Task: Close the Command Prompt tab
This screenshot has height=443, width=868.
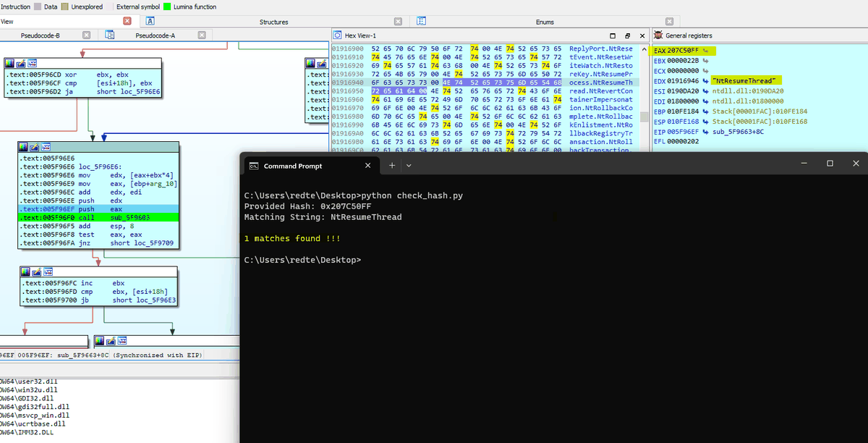Action: click(367, 166)
